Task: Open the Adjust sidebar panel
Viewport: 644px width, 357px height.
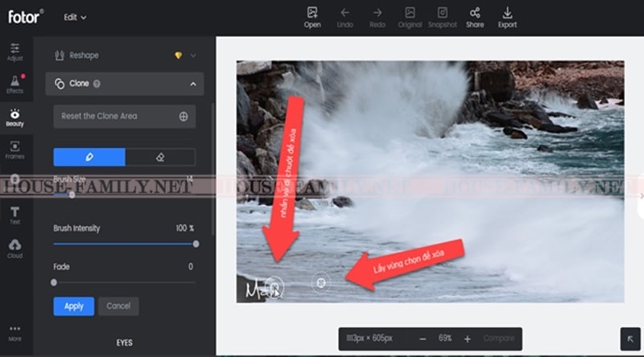Action: [14, 52]
